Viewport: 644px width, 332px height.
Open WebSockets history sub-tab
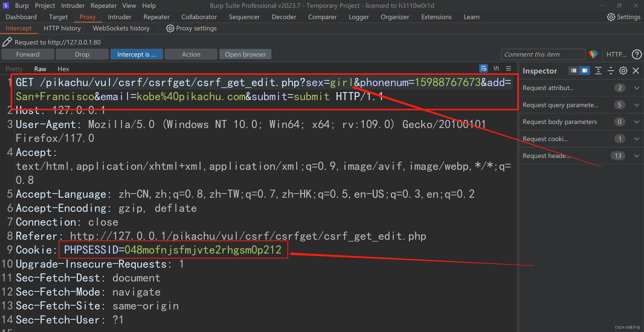point(121,28)
